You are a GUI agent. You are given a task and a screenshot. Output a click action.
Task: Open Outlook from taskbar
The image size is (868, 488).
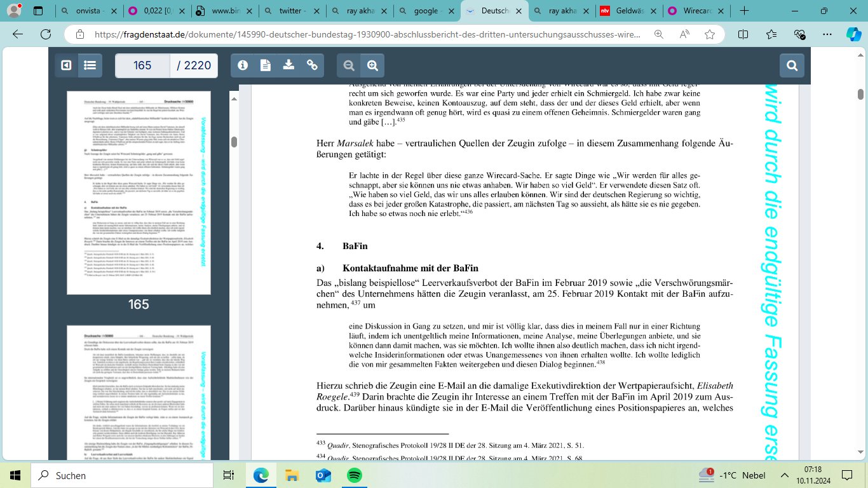point(323,475)
